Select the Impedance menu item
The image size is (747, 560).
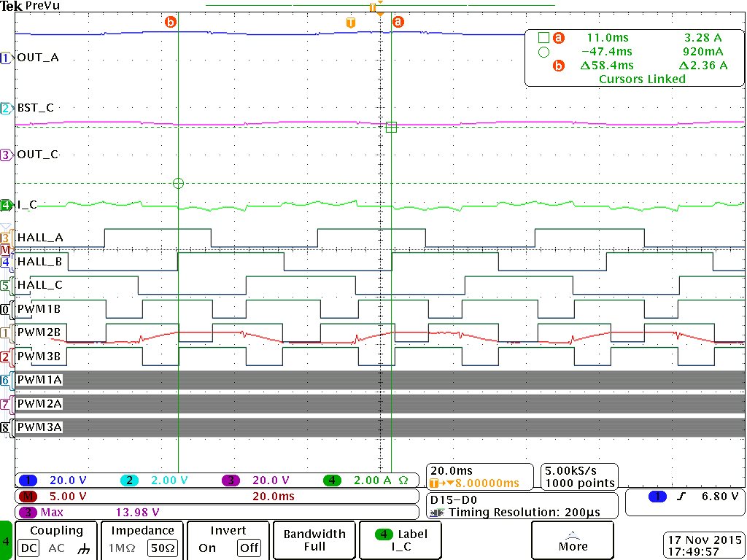pos(142,531)
